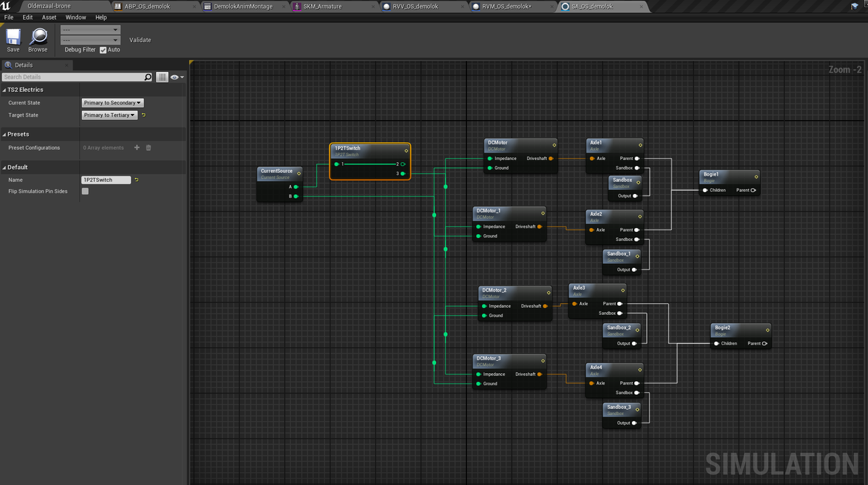
Task: Click the Details panel info icon
Action: [x=8, y=65]
